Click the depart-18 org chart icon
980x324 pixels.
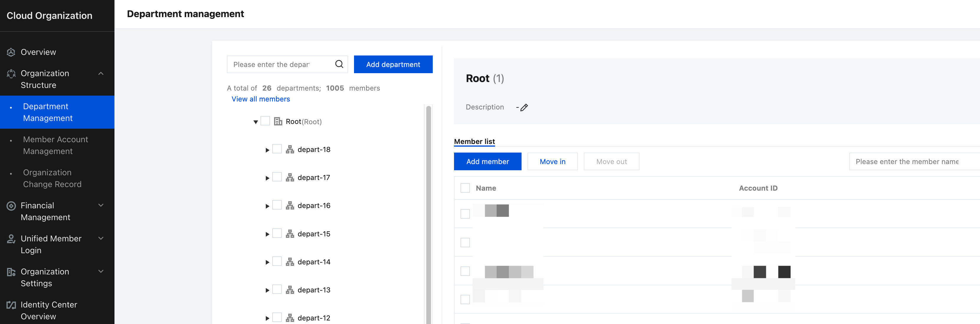point(290,150)
